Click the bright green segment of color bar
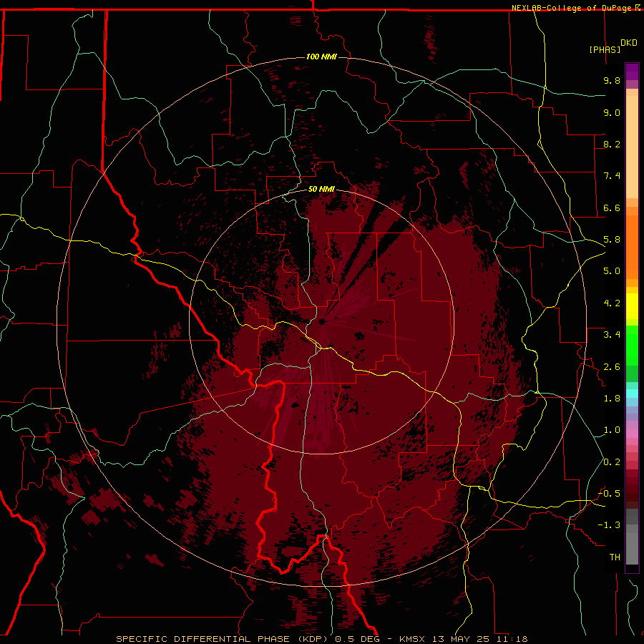The height and width of the screenshot is (644, 644). pyautogui.click(x=632, y=346)
